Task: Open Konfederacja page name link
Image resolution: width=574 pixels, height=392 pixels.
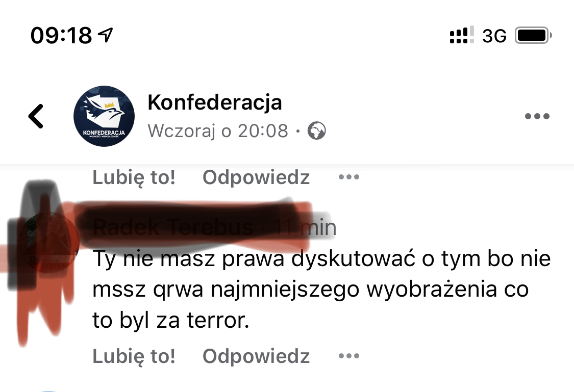Action: pyautogui.click(x=215, y=102)
